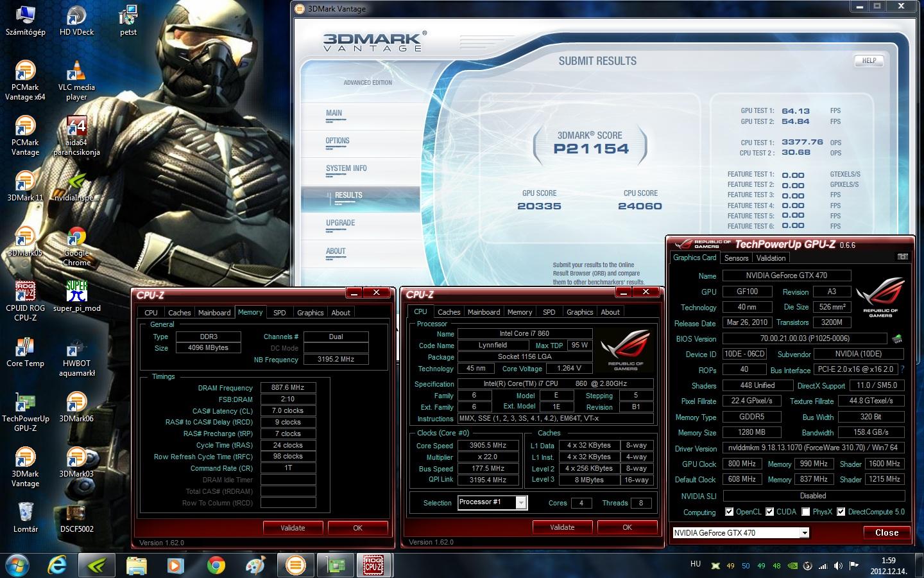Click Close button in GPU-Z
Image resolution: width=924 pixels, height=578 pixels.
tap(886, 532)
